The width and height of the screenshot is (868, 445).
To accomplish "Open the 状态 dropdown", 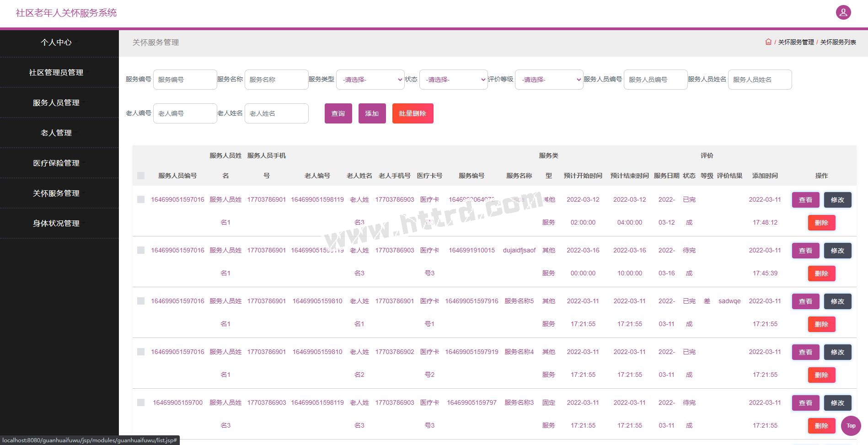I will click(454, 80).
